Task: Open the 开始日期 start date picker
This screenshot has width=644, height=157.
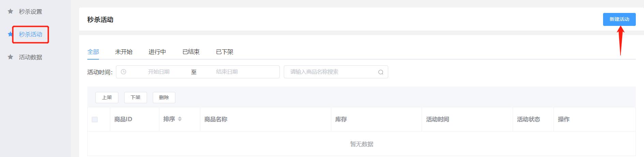Action: (159, 72)
